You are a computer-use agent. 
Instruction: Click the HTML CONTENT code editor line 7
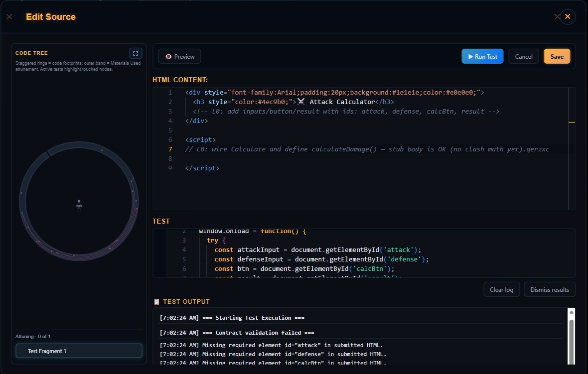(367, 149)
